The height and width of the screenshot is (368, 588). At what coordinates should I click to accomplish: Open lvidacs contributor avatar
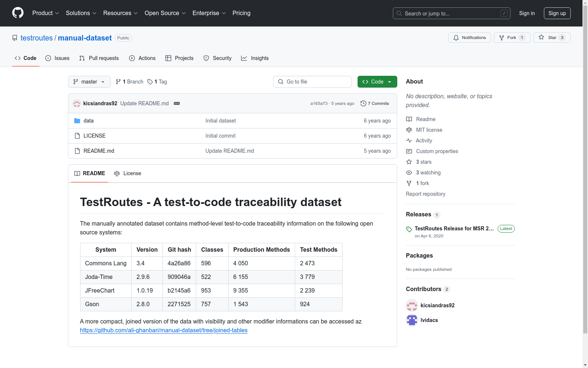[412, 320]
